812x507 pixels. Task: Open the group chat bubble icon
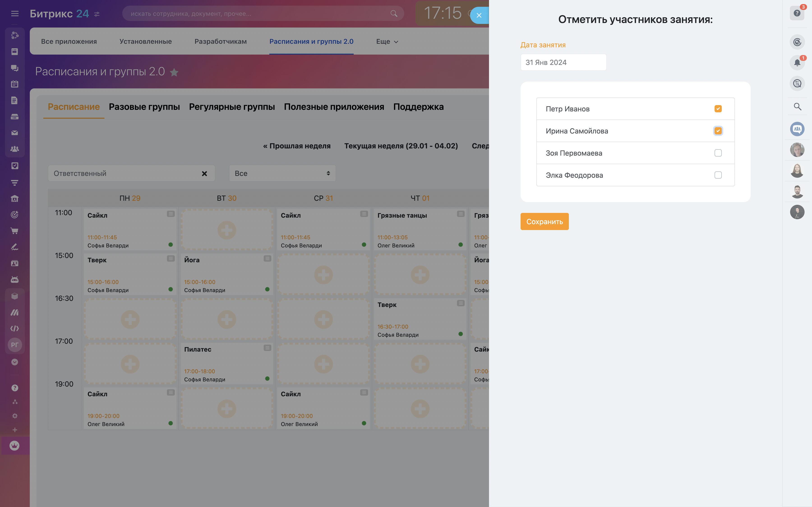pos(797,129)
